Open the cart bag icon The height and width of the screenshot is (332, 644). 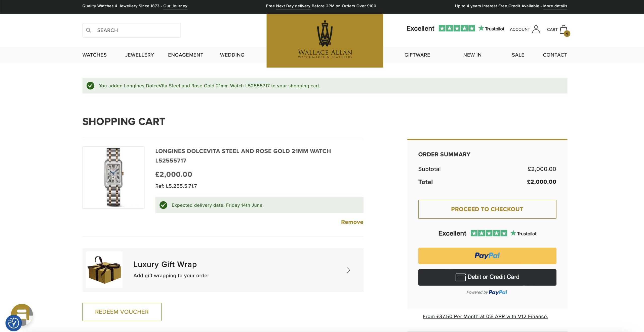563,30
